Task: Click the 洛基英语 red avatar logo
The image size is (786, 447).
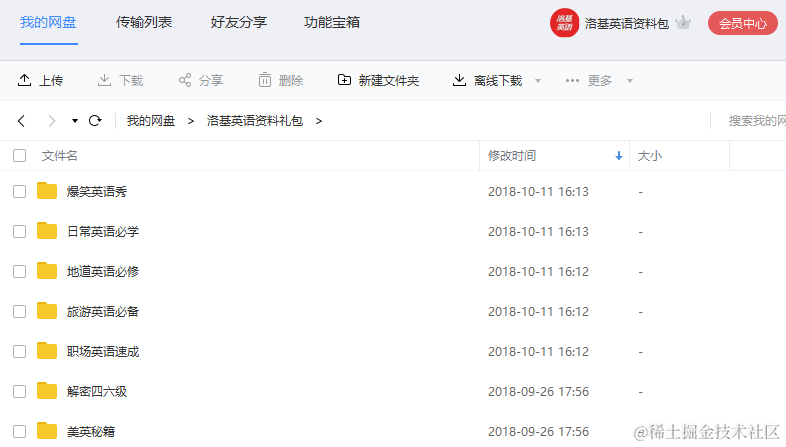Action: coord(564,23)
